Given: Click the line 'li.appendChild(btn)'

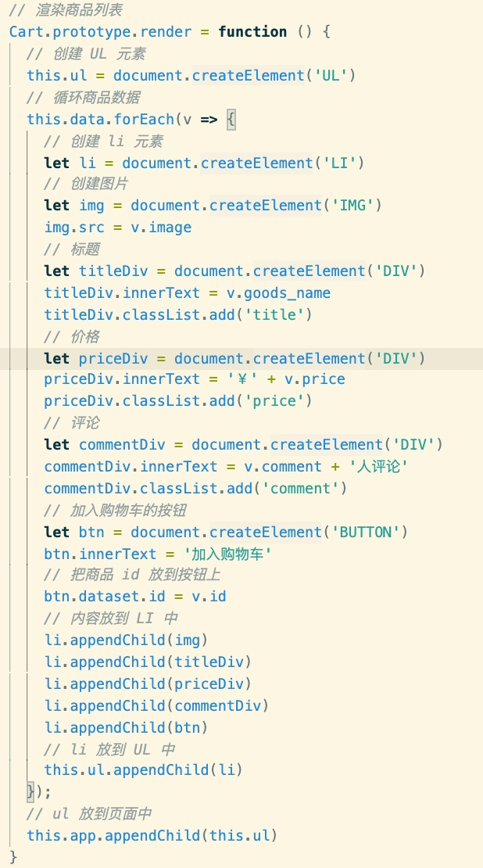Looking at the screenshot, I should (x=127, y=728).
